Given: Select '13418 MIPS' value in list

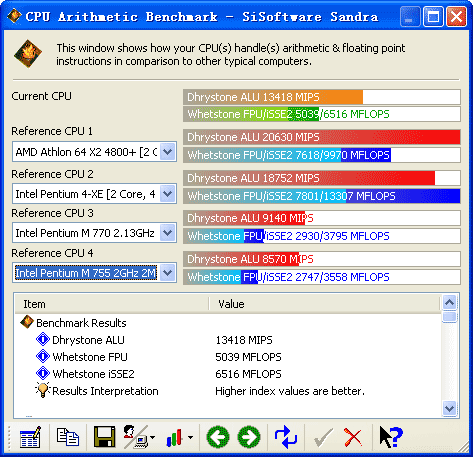Looking at the screenshot, I should click(x=244, y=340).
